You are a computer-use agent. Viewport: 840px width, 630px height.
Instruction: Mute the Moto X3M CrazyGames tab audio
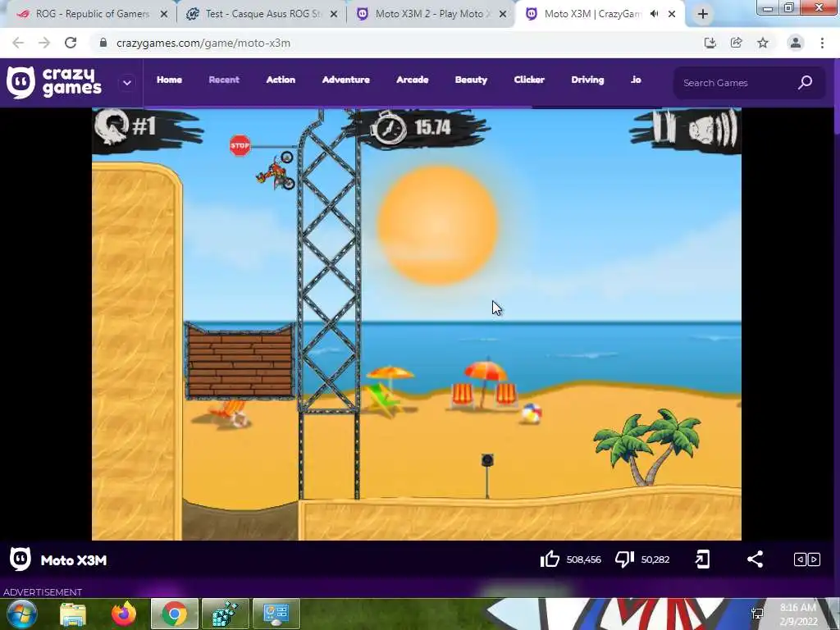[654, 14]
